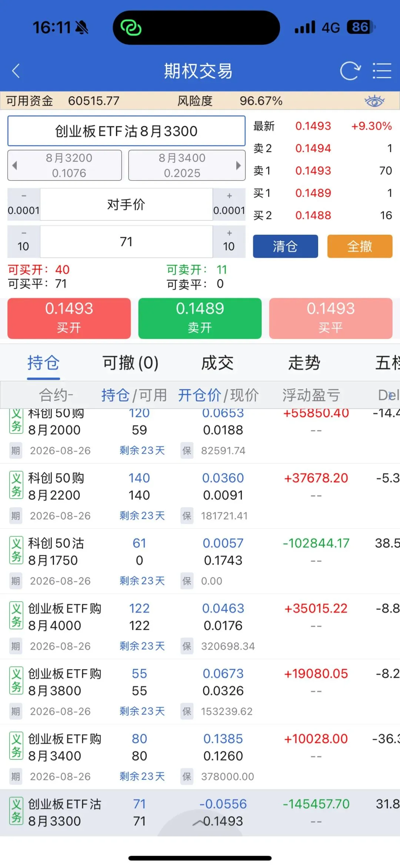Open the 可撤 (0) tab
Viewport: 400px width, 868px height.
(x=130, y=363)
